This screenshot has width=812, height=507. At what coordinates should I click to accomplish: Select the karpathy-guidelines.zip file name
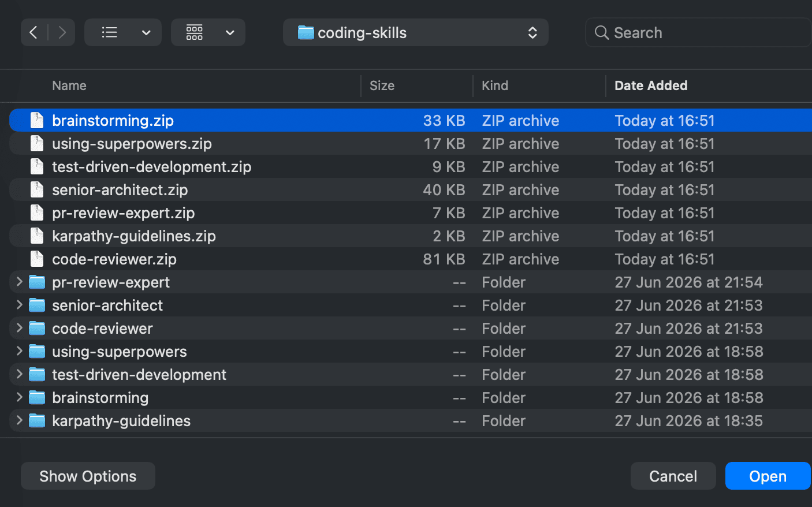(133, 236)
